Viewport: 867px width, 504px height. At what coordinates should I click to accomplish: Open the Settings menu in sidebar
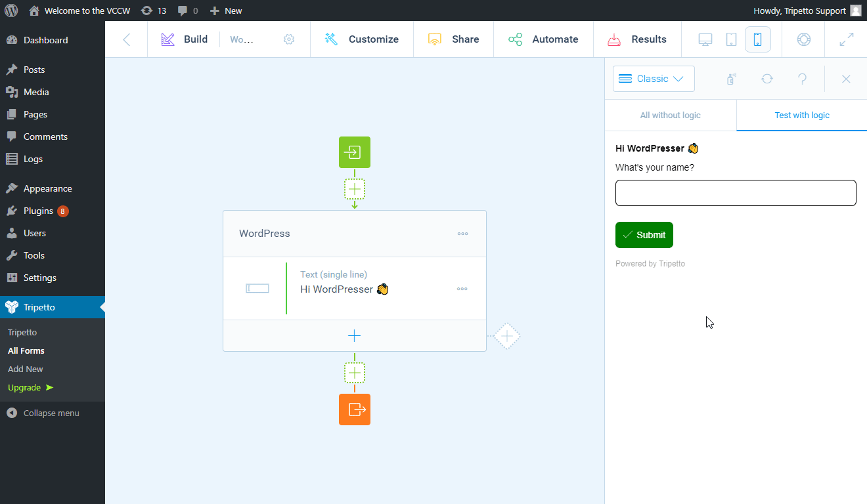(x=53, y=278)
